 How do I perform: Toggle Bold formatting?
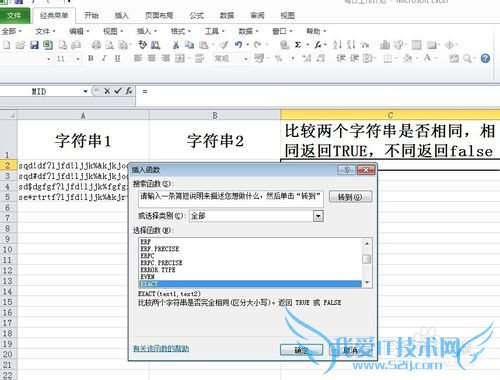coord(90,58)
